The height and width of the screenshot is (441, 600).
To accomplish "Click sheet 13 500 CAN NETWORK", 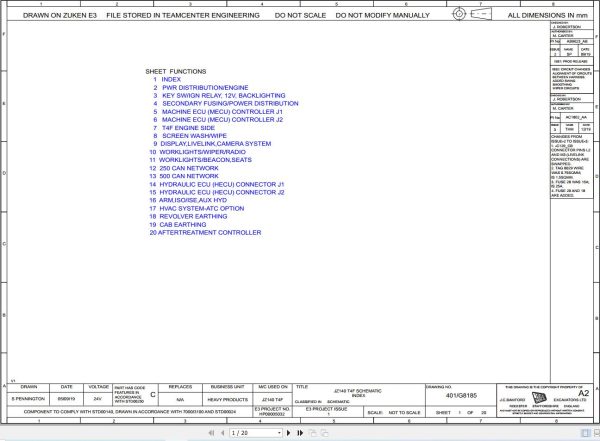I will 184,176.
